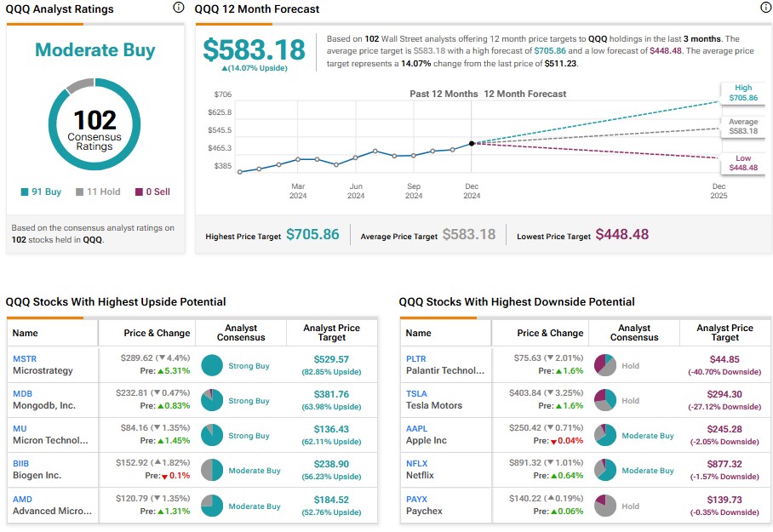The height and width of the screenshot is (532, 773).
Task: Click the Mongodb analyst consensus pie icon
Action: pos(211,401)
